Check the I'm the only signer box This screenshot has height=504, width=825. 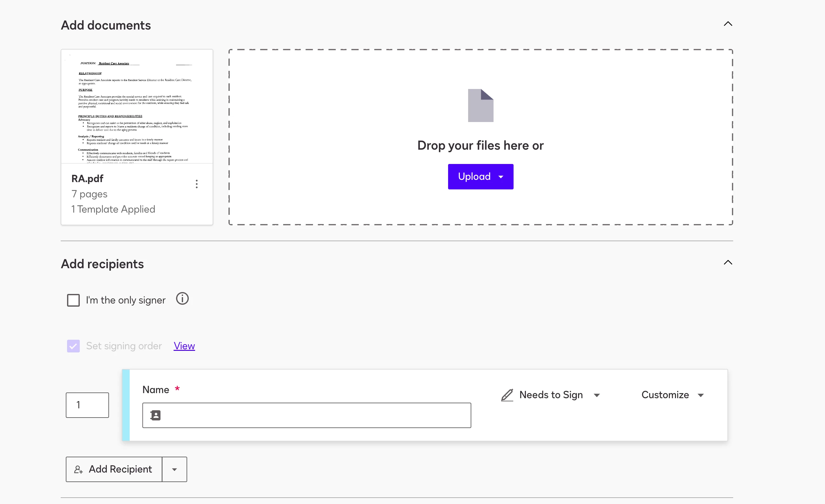pyautogui.click(x=73, y=300)
